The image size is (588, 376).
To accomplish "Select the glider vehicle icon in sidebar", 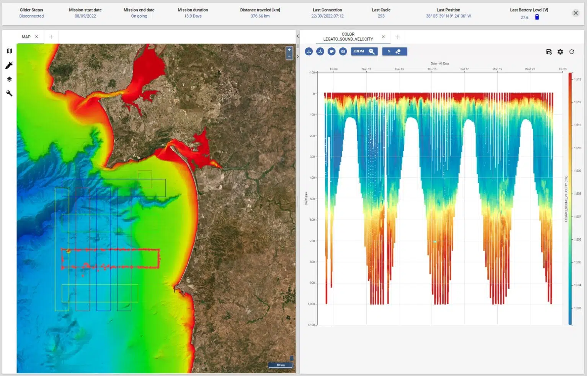I will pos(9,65).
